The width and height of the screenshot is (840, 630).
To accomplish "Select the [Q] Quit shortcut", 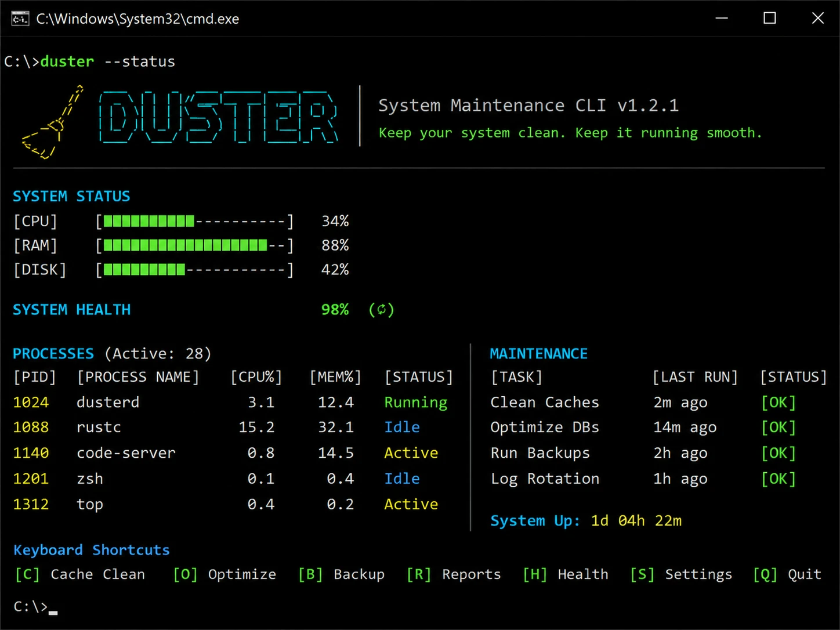I will pos(787,574).
